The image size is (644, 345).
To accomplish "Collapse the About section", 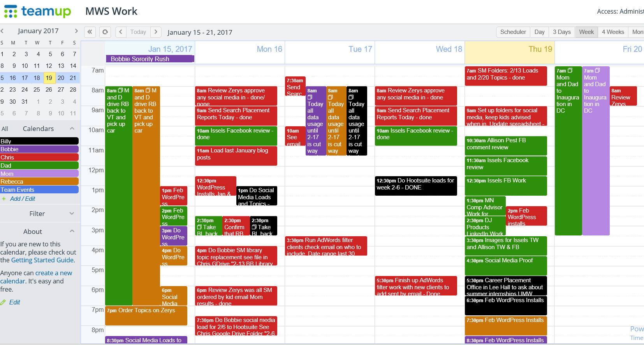I will tap(72, 231).
